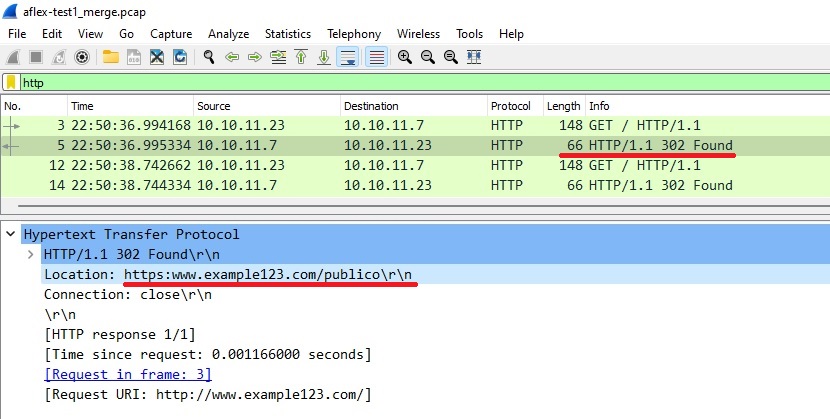Click the Restart current capture icon
830x419 pixels.
58,57
